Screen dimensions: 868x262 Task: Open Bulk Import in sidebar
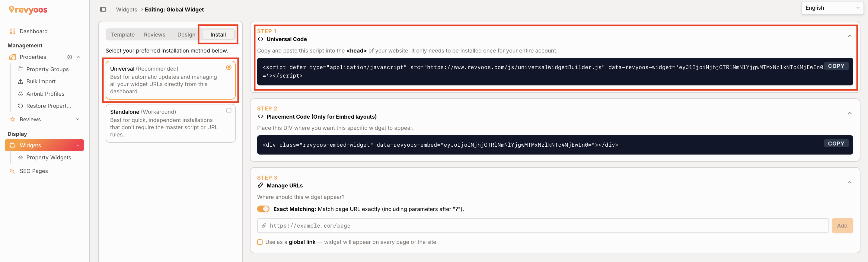[41, 81]
